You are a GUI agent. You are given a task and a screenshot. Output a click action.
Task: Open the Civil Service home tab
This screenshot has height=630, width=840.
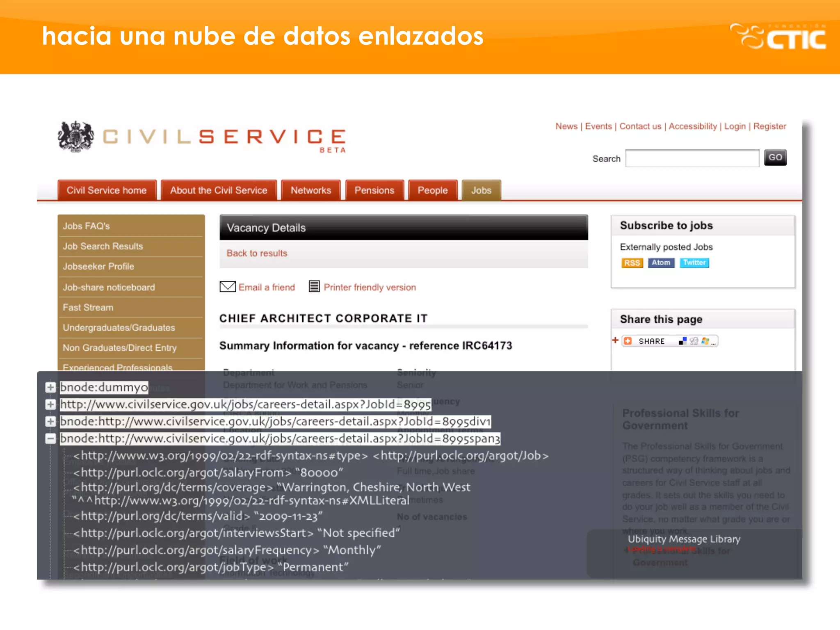click(x=107, y=190)
